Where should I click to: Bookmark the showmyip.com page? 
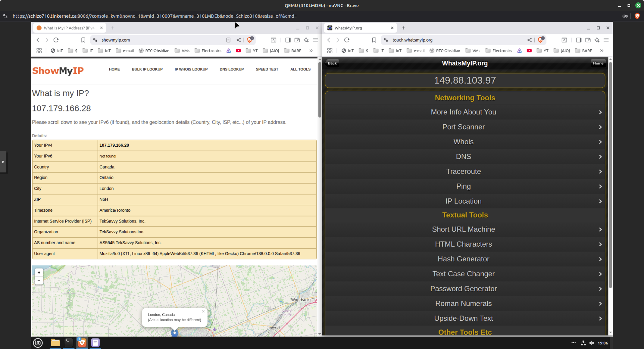coord(83,40)
